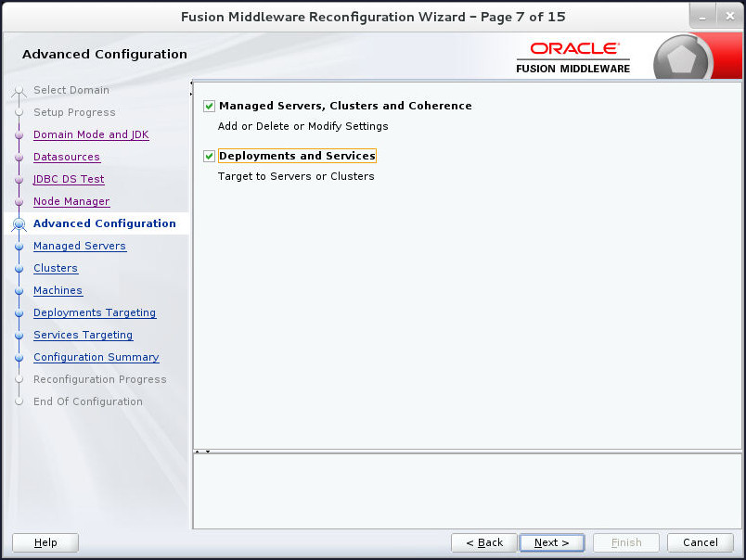This screenshot has width=746, height=560.
Task: Go to Configuration Summary step
Action: point(96,358)
